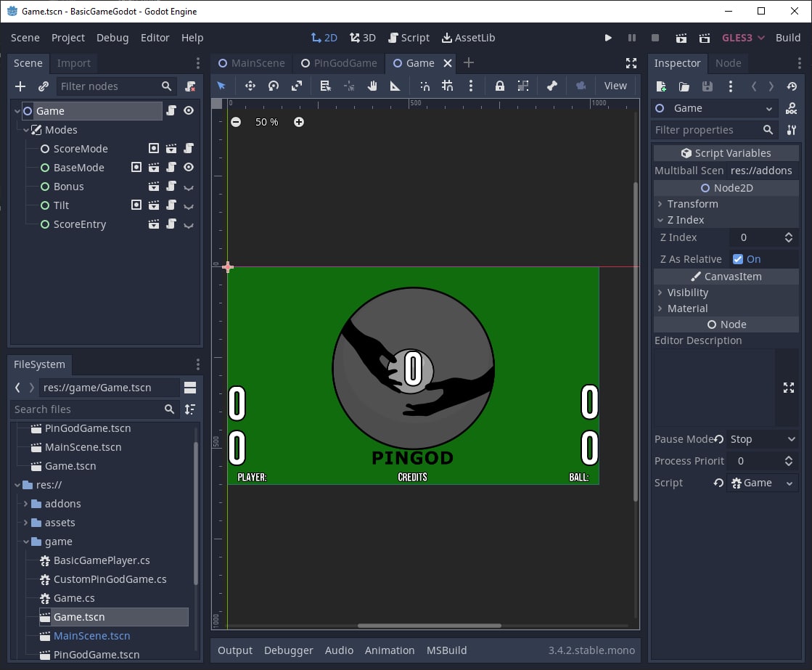
Task: Click the Filter nodes search field
Action: tap(109, 86)
